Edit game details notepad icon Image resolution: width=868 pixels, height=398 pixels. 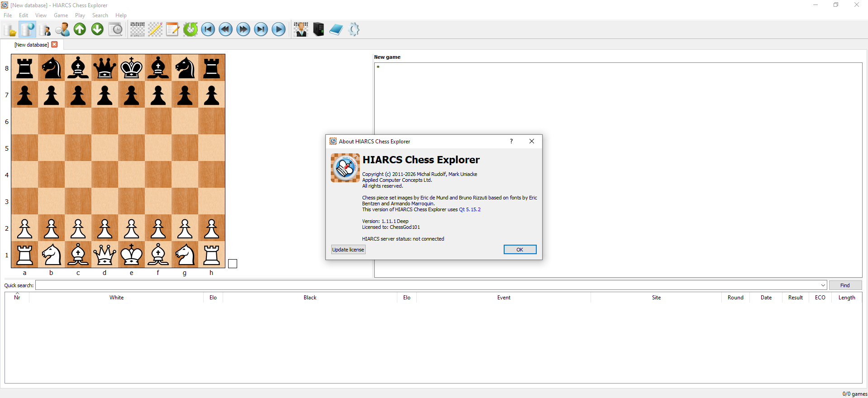pos(172,30)
